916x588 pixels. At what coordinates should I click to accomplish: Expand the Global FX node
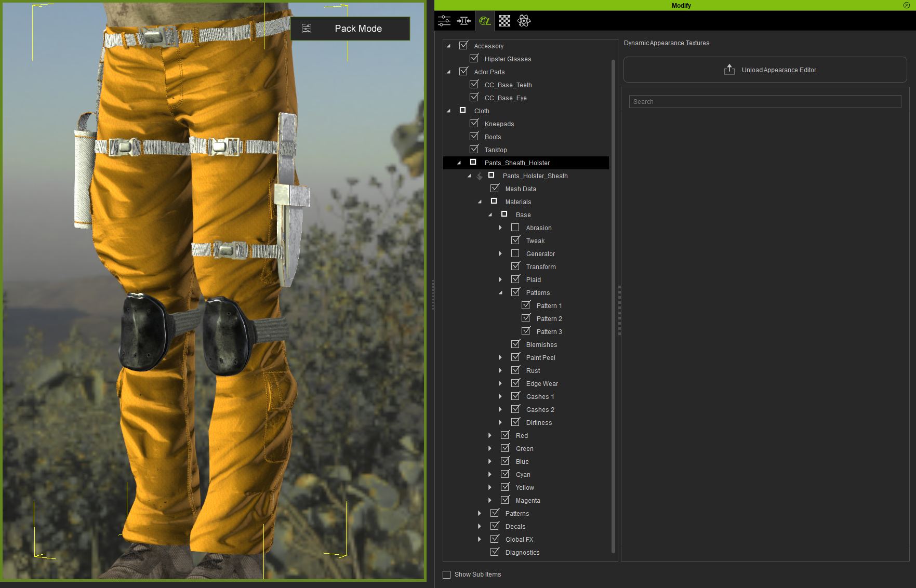coord(480,539)
